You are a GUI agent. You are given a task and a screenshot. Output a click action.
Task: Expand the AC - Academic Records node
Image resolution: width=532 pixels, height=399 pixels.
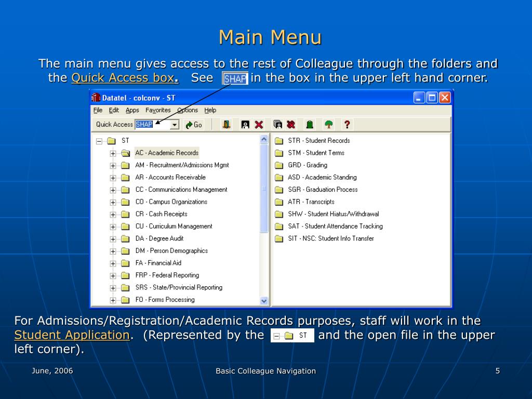113,153
